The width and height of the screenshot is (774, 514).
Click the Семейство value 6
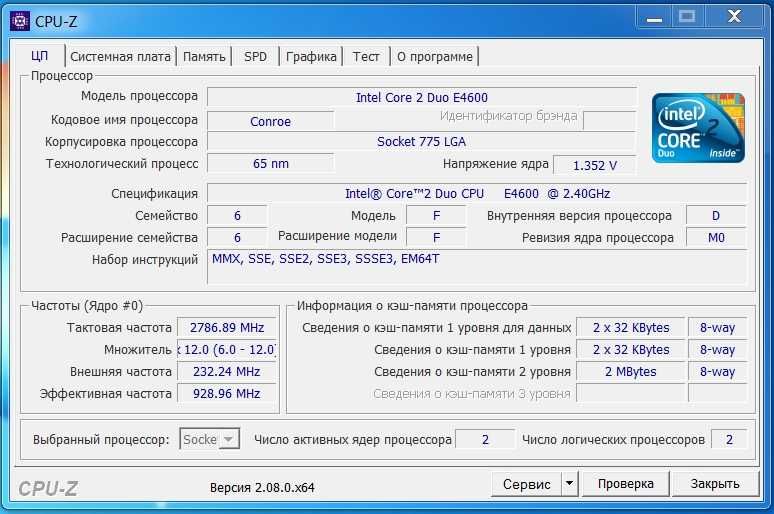point(237,216)
